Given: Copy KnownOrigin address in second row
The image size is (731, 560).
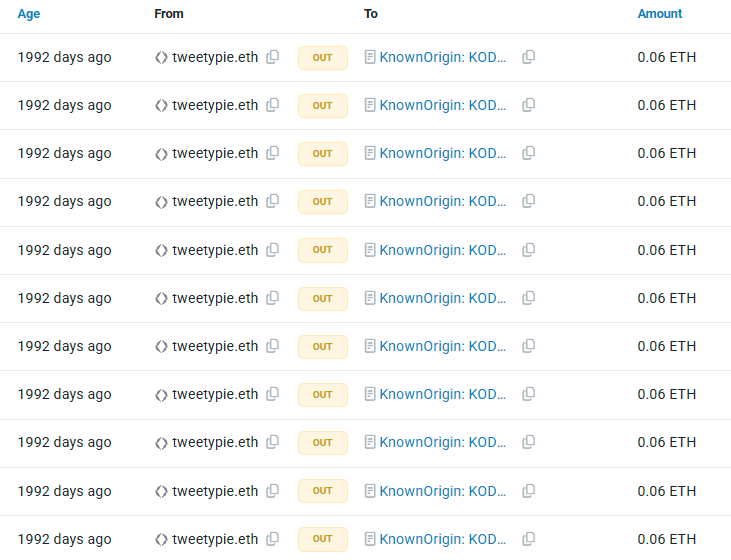Looking at the screenshot, I should pos(529,105).
